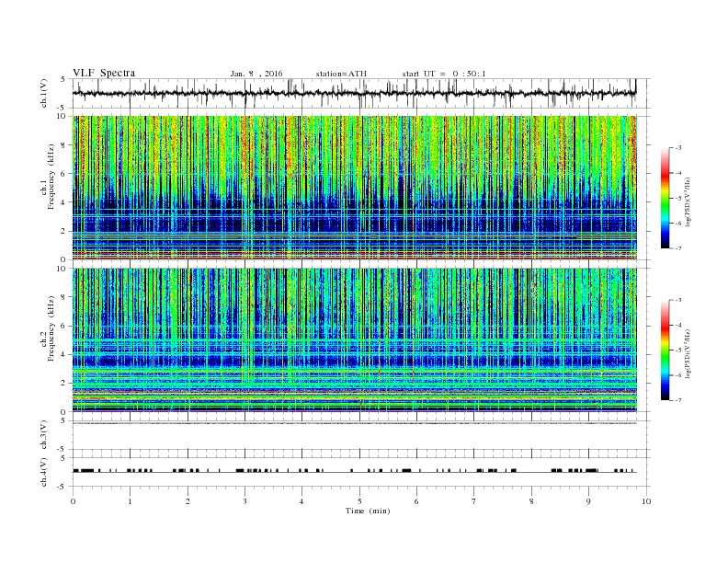This screenshot has height=563, width=728.
Task: Click the lower PSD color scale bar
Action: point(665,350)
